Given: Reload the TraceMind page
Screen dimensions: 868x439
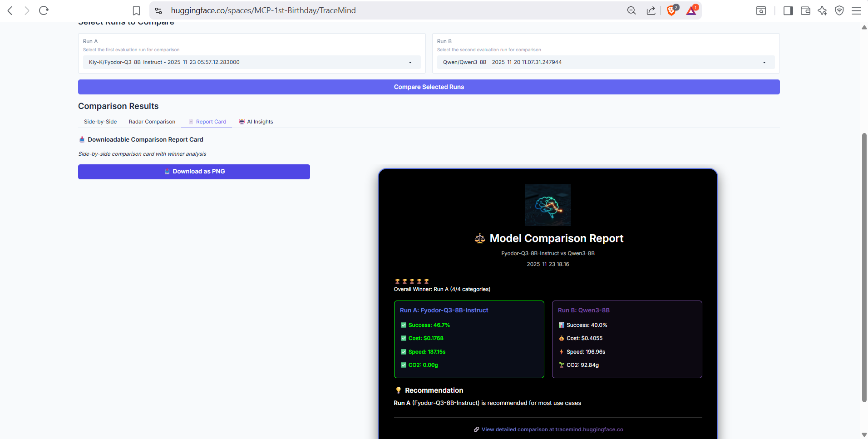Looking at the screenshot, I should [x=44, y=10].
